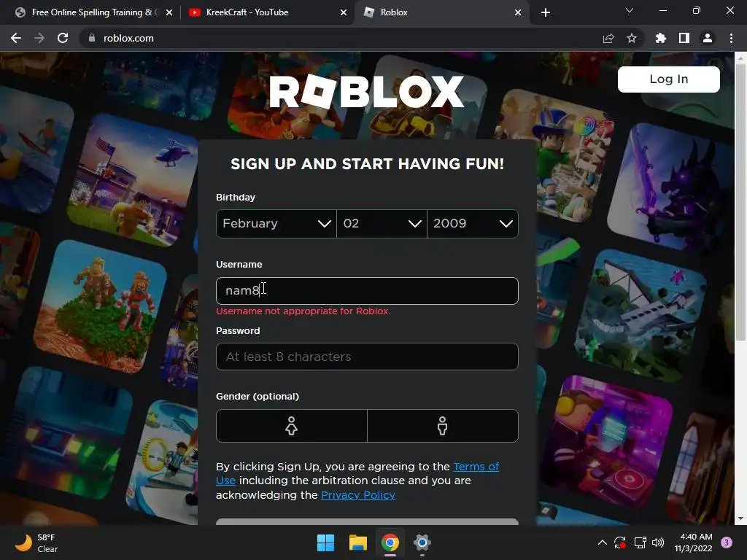Open the Windows Start menu
Screen dimensions: 747x560
tap(326, 542)
